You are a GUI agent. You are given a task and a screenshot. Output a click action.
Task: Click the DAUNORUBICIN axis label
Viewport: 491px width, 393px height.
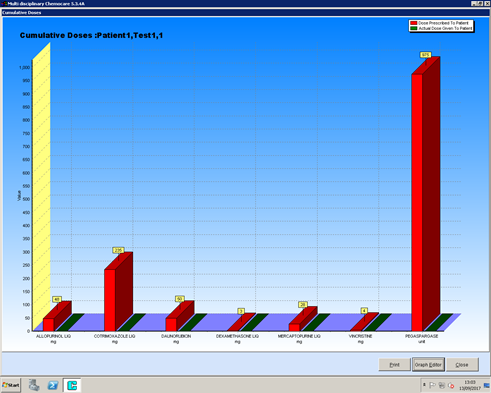tap(176, 336)
